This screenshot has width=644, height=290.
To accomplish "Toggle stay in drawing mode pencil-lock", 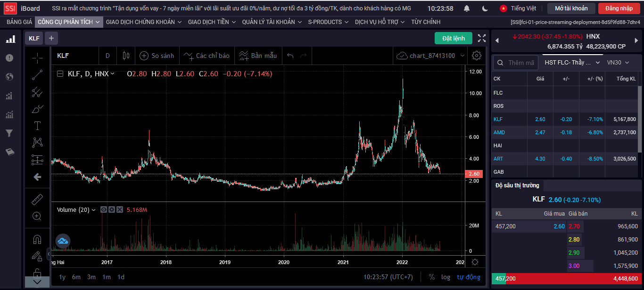I will pyautogui.click(x=37, y=256).
